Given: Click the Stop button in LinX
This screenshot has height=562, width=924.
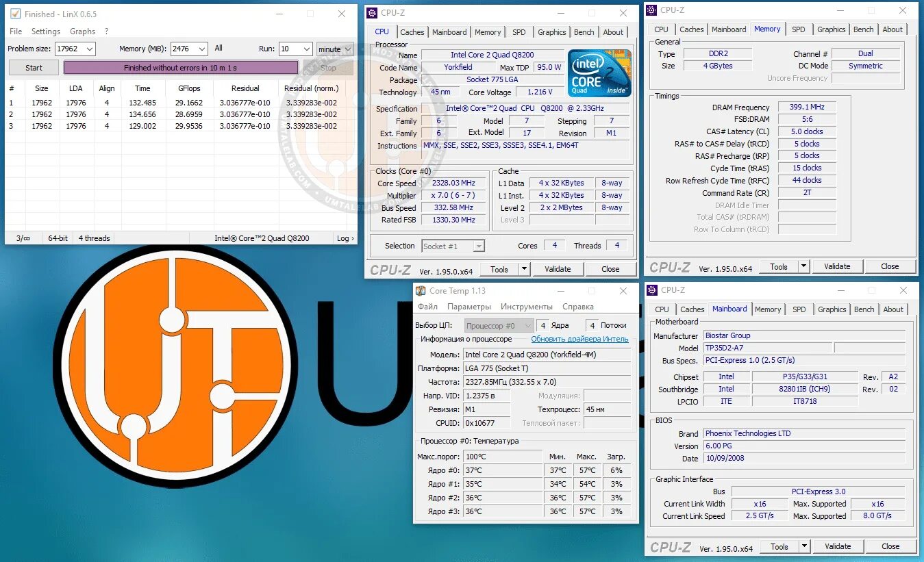Looking at the screenshot, I should pyautogui.click(x=329, y=68).
